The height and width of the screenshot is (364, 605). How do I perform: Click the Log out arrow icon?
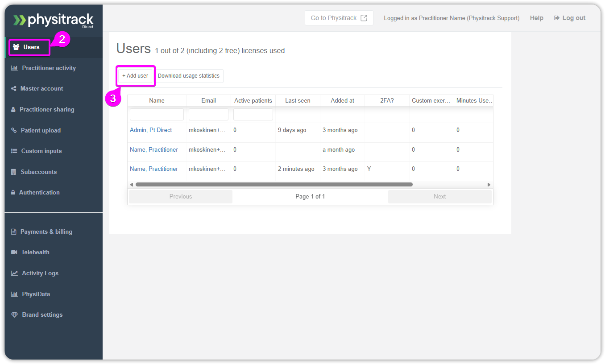557,18
